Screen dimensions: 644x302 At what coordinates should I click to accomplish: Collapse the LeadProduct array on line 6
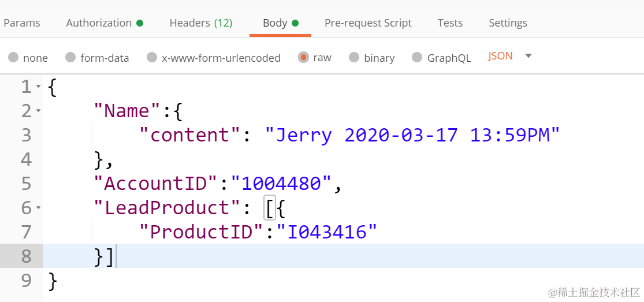pyautogui.click(x=38, y=207)
